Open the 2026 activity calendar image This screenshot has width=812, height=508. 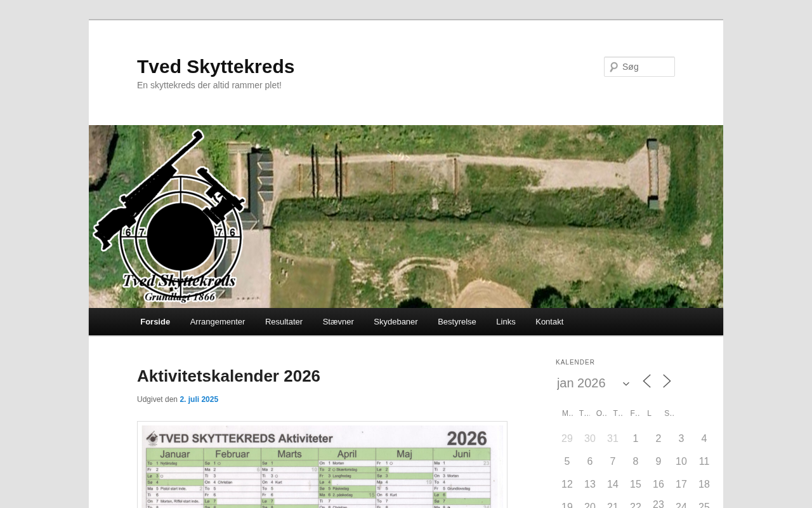click(x=322, y=467)
